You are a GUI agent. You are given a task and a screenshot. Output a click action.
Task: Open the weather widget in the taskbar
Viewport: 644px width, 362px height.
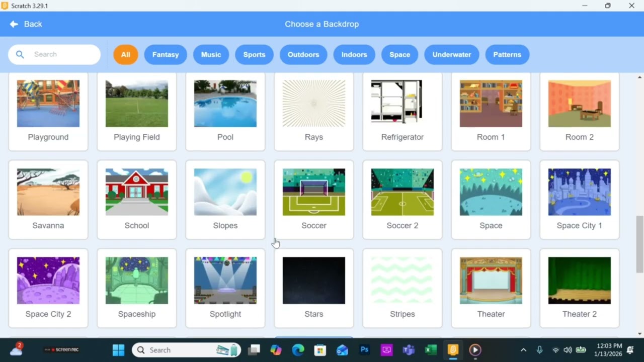(16, 349)
